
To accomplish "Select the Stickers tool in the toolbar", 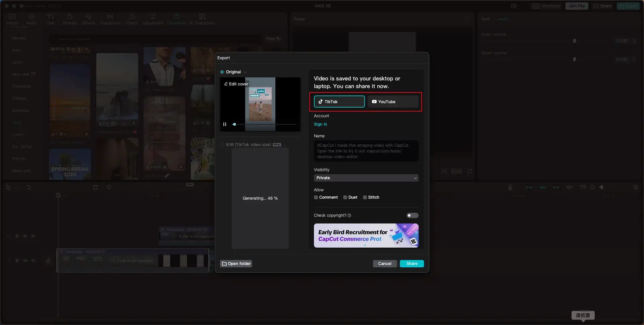I will 70,19.
